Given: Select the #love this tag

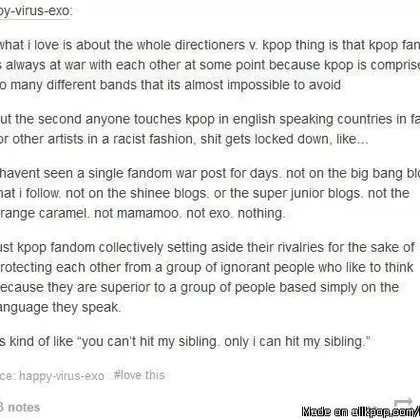Looking at the screenshot, I should pyautogui.click(x=139, y=375).
